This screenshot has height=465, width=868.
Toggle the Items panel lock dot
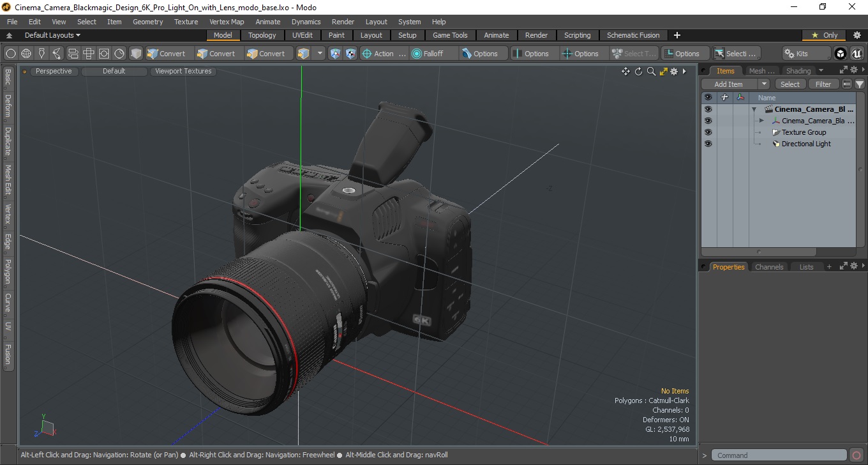click(704, 71)
